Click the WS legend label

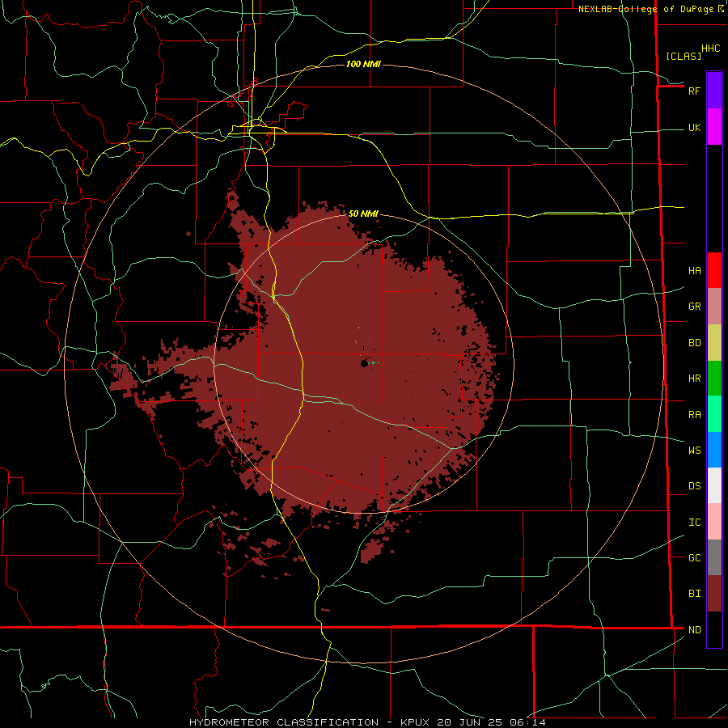click(694, 450)
